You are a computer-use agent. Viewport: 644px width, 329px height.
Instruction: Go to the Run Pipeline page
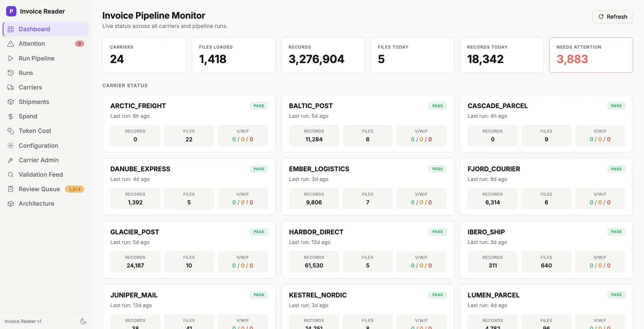tap(46, 58)
